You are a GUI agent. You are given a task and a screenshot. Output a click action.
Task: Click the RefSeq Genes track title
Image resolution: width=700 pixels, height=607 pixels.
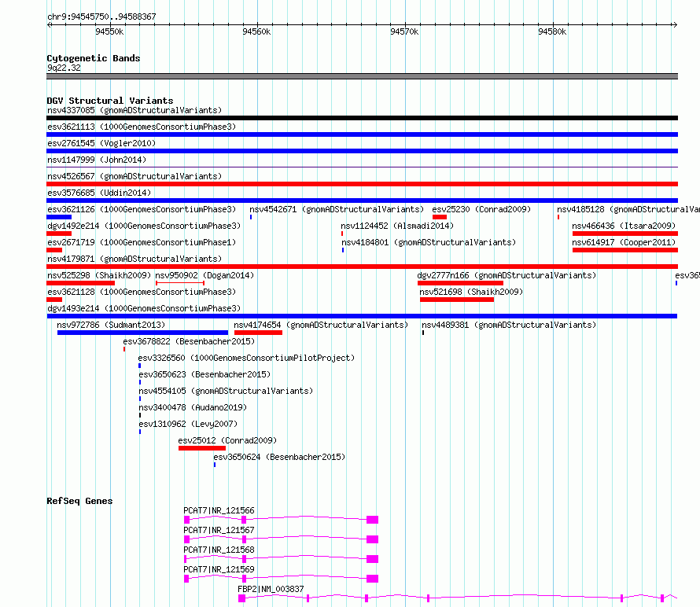coord(79,501)
